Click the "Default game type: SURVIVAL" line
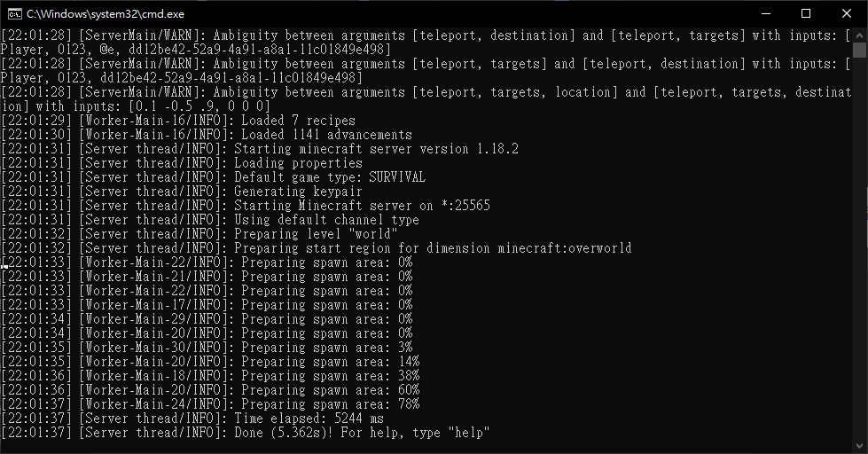Screen dimensions: 868x454 point(213,176)
